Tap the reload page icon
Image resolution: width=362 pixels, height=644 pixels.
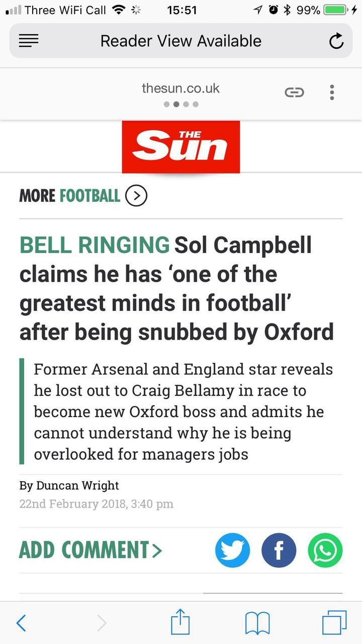tap(336, 41)
